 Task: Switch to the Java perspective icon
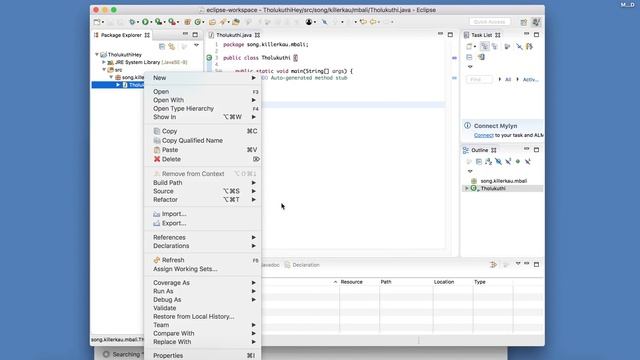pyautogui.click(x=536, y=22)
